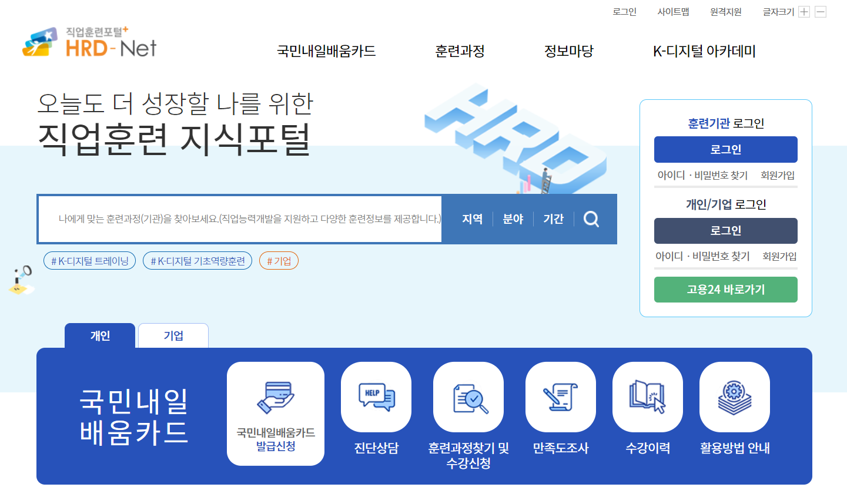Click the telescope mascot icon
The width and height of the screenshot is (847, 504).
(x=21, y=280)
